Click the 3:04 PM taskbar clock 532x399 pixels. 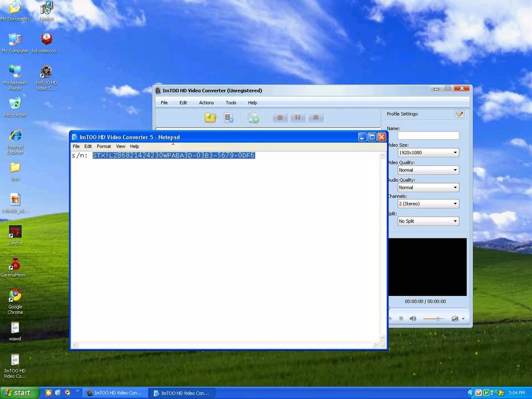[x=516, y=393]
